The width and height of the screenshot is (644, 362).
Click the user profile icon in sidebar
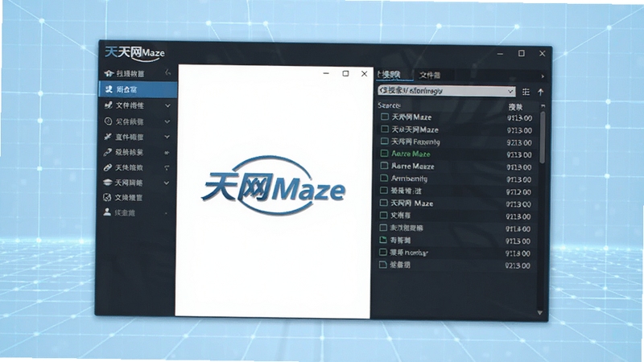107,212
